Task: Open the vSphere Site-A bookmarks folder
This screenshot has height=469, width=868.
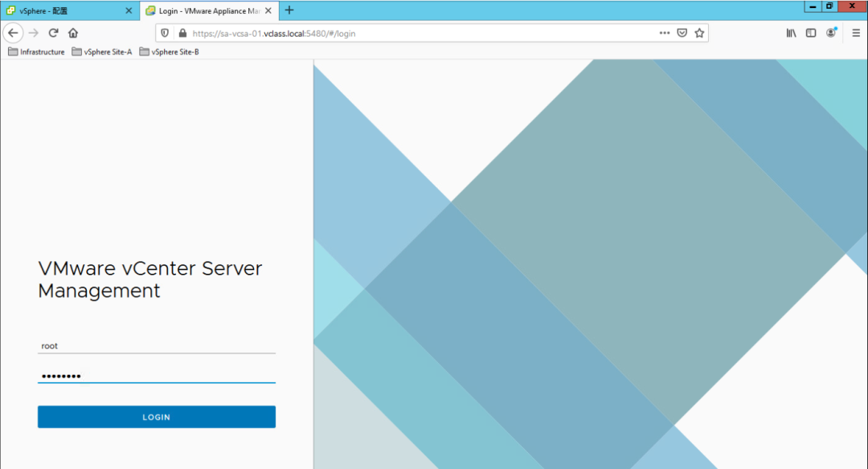Action: [102, 52]
